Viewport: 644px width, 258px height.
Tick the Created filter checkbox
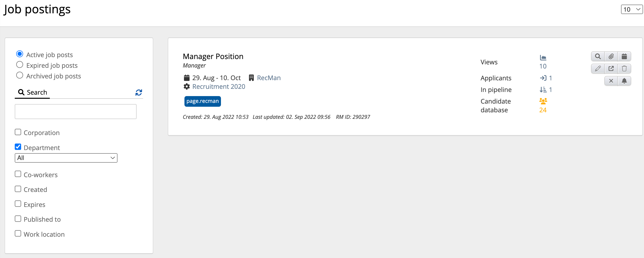18,189
